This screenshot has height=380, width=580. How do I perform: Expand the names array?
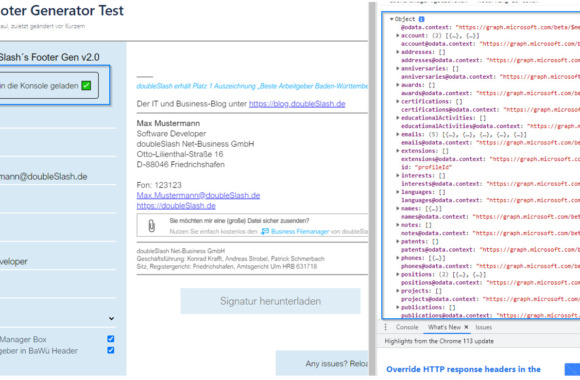[x=398, y=208]
